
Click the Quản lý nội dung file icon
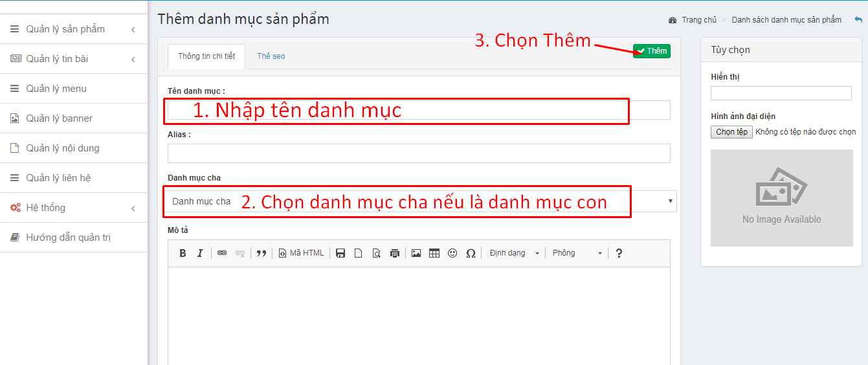(15, 148)
